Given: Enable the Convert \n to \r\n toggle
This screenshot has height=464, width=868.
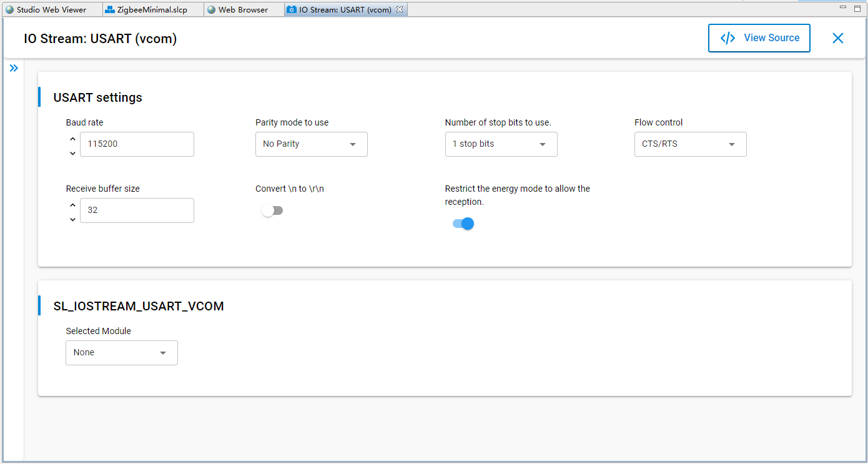Looking at the screenshot, I should coord(272,211).
